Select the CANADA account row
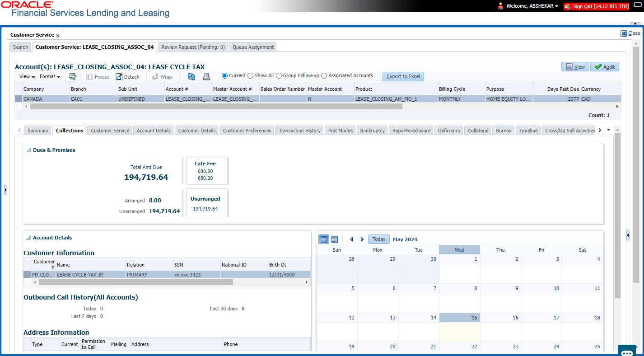644x356 pixels. pos(318,99)
